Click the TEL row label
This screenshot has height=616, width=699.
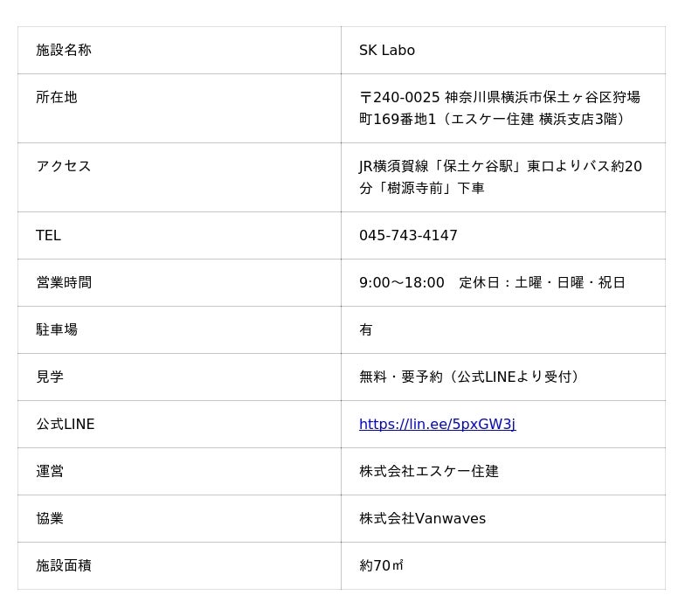click(x=49, y=236)
